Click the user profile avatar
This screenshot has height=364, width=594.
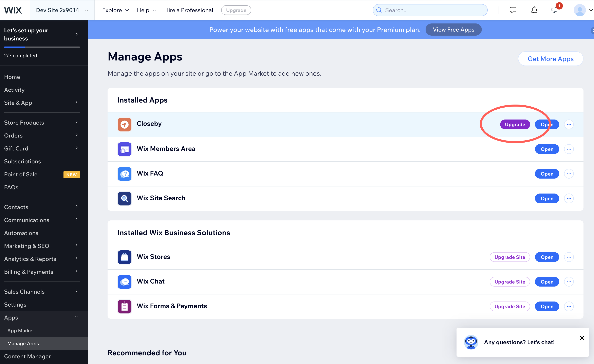click(579, 10)
